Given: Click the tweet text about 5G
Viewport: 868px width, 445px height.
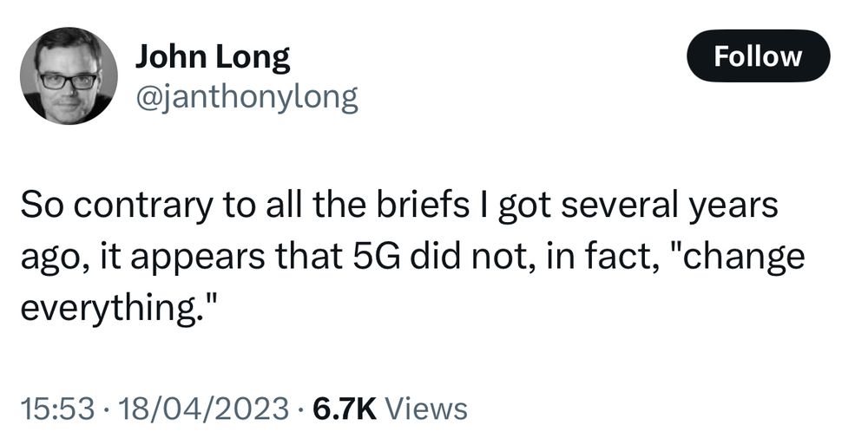Looking at the screenshot, I should click(x=412, y=257).
